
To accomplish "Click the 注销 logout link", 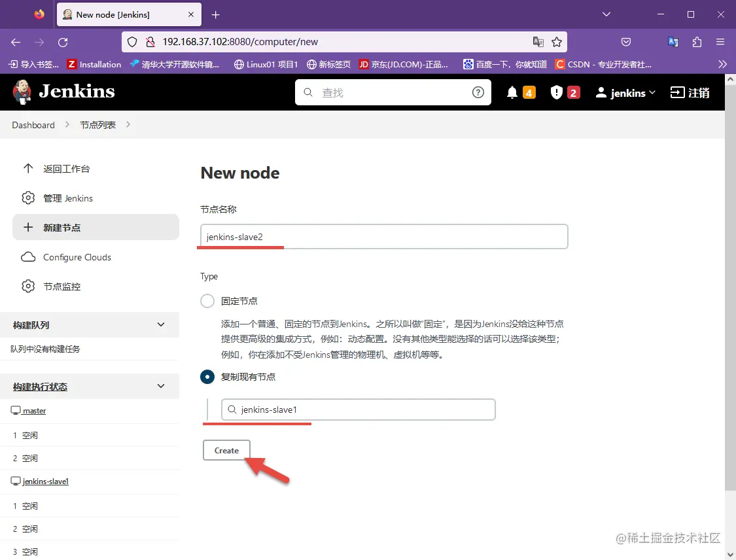I will click(x=690, y=93).
